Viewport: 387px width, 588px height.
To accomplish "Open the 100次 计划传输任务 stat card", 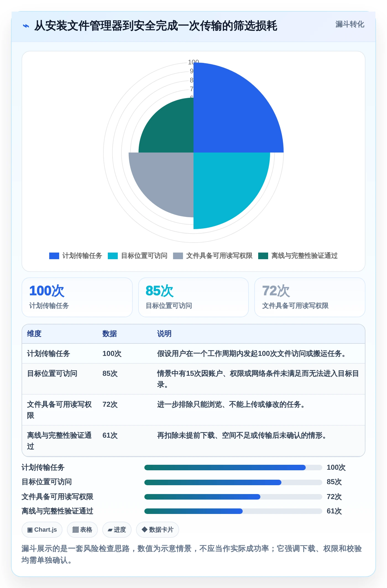I will tap(77, 297).
